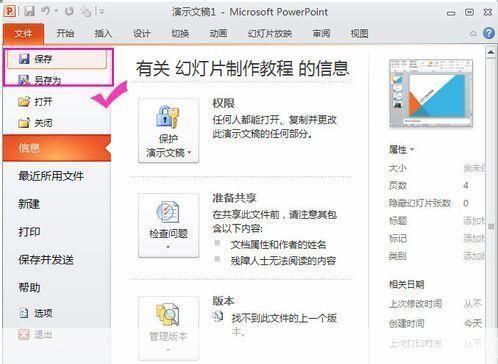Expand the 属性 properties dropdown
The width and height of the screenshot is (498, 364).
click(401, 149)
